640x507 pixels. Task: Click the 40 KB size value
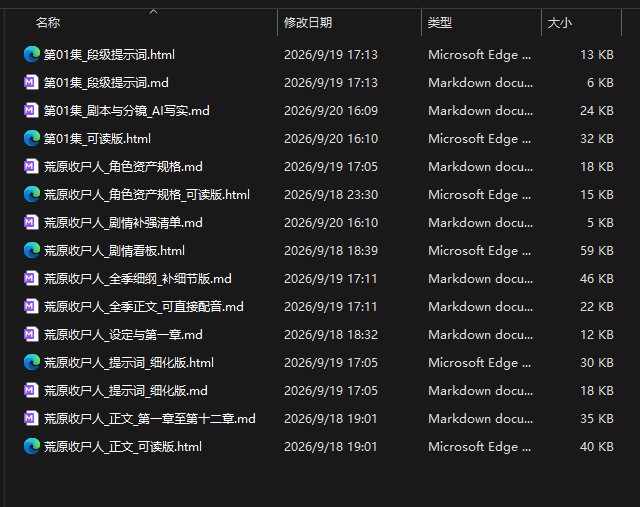597,446
